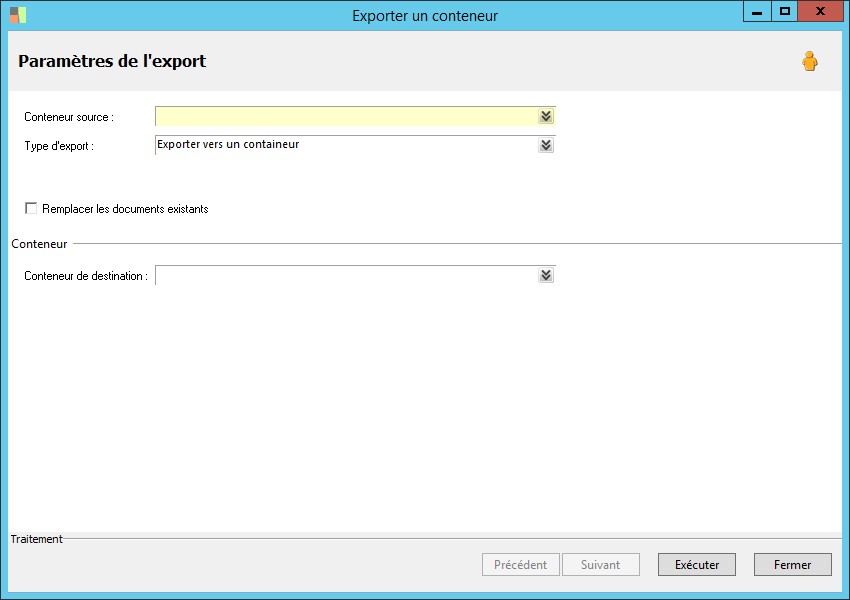Click the Précédent button
The height and width of the screenshot is (600, 850).
point(521,565)
